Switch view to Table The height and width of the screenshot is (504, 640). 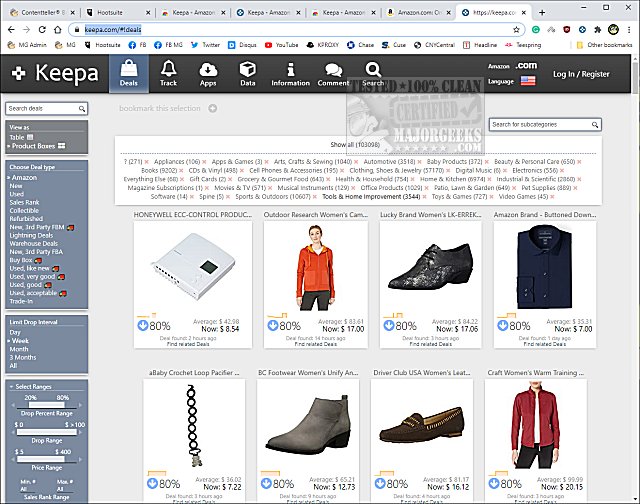point(19,139)
